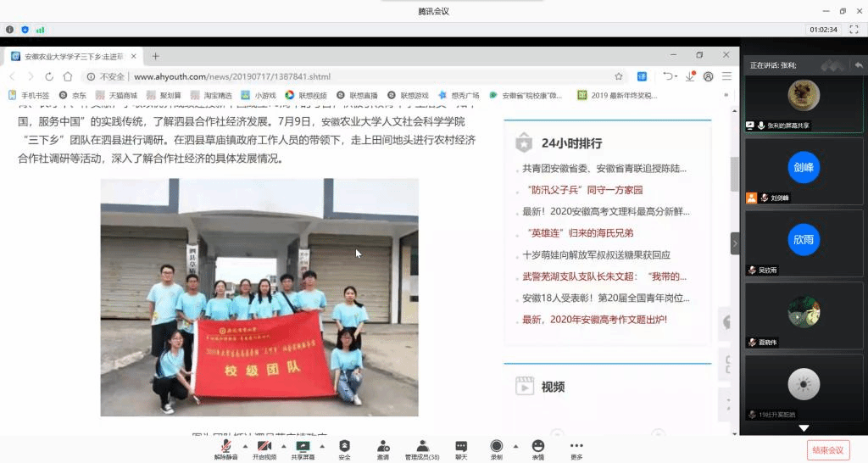The height and width of the screenshot is (463, 868).
Task: Expand the arrow next to 录制
Action: coord(515,445)
